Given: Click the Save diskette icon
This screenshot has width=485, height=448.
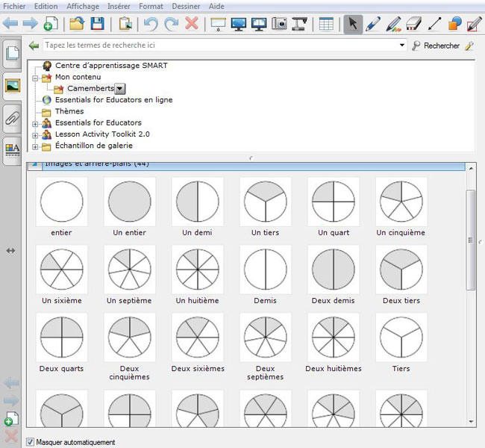Looking at the screenshot, I should click(97, 24).
